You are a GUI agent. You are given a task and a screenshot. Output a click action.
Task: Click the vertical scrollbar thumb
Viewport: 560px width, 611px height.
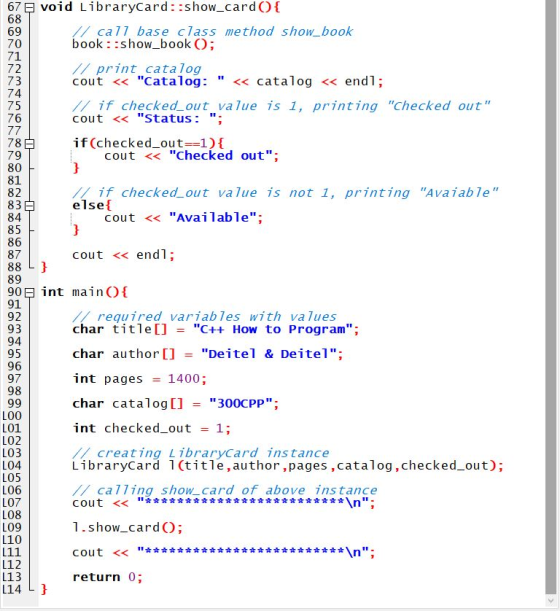(x=551, y=296)
